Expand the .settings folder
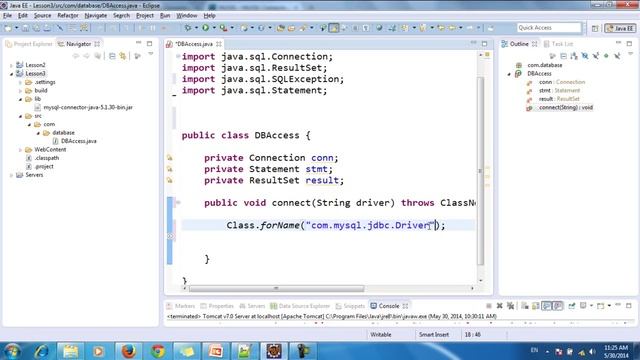Image resolution: width=640 pixels, height=360 pixels. click(x=20, y=82)
